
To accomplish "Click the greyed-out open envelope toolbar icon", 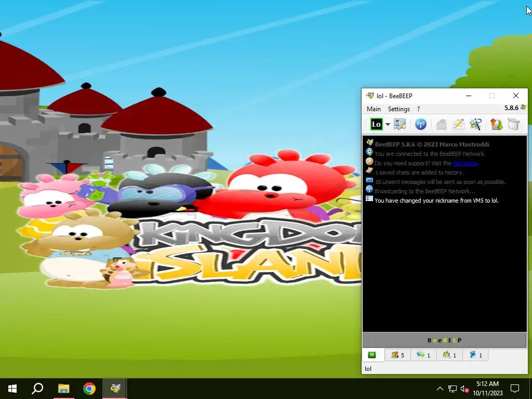I will tap(442, 124).
